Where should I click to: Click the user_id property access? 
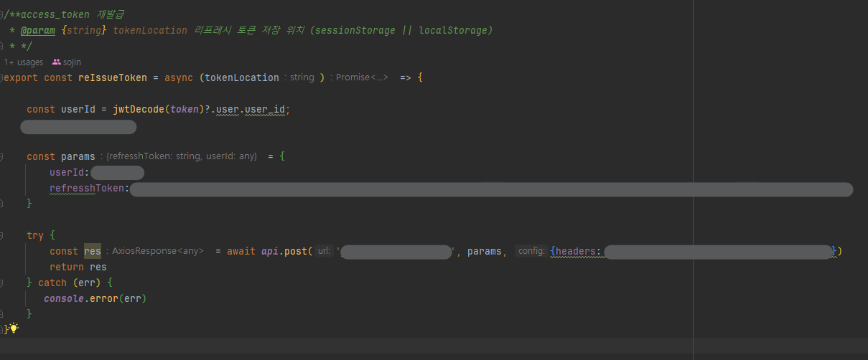(266, 109)
